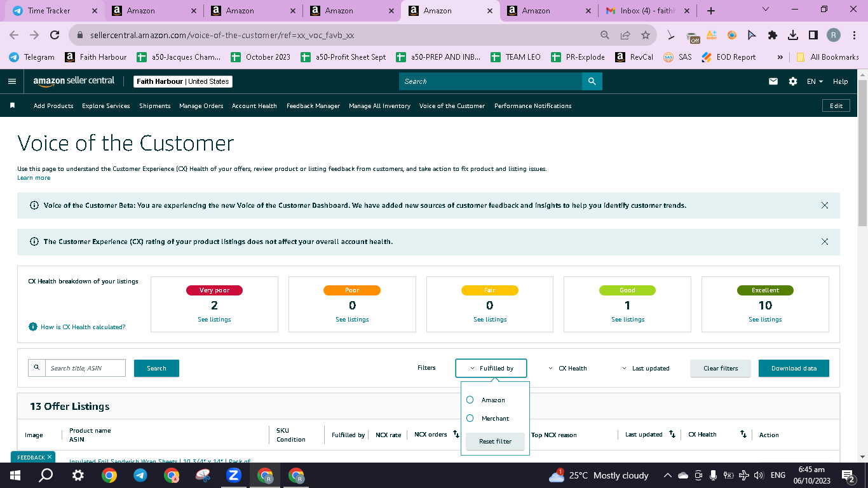Open Feedback Manager
The height and width of the screenshot is (488, 868).
point(313,106)
